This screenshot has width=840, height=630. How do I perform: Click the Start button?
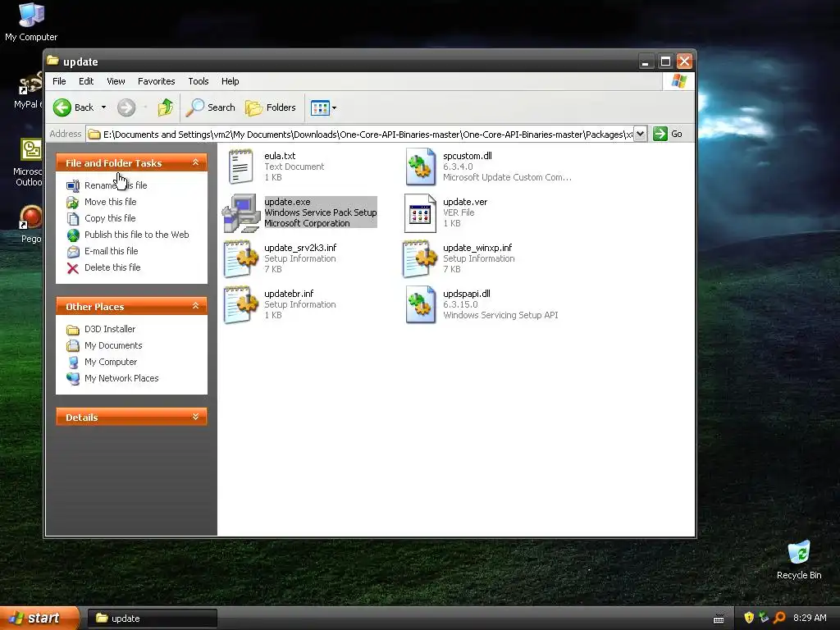(39, 619)
